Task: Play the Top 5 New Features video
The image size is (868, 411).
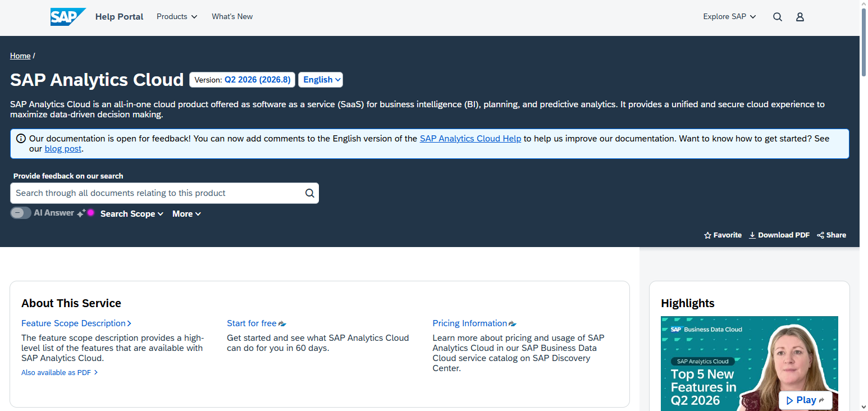Action: coord(805,400)
